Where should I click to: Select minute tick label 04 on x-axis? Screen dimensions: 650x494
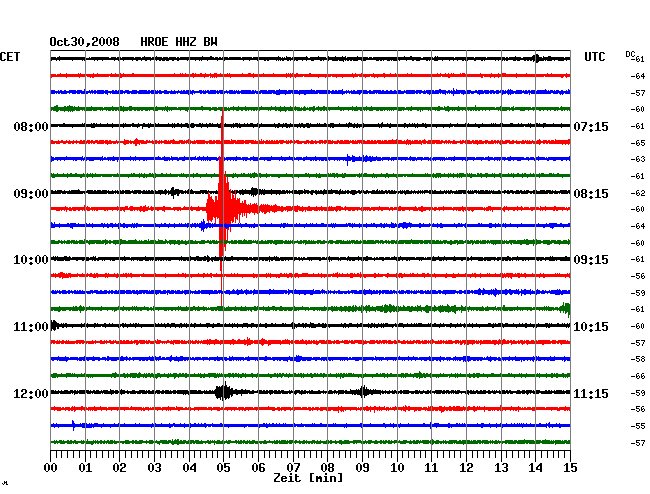[x=189, y=467]
